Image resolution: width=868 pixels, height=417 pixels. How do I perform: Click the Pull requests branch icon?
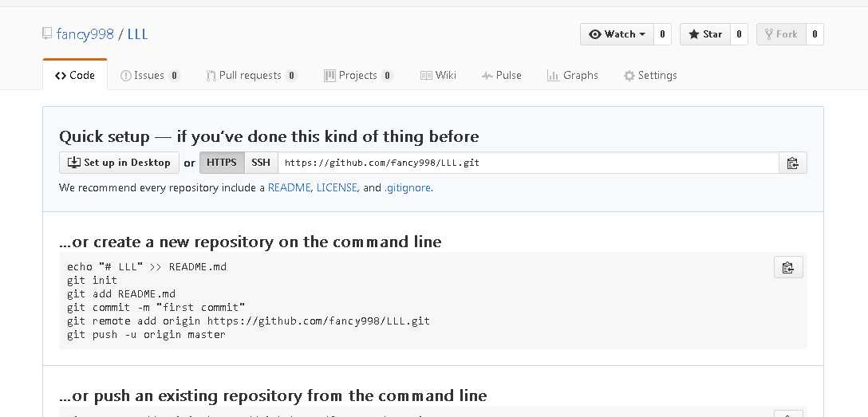tap(211, 76)
